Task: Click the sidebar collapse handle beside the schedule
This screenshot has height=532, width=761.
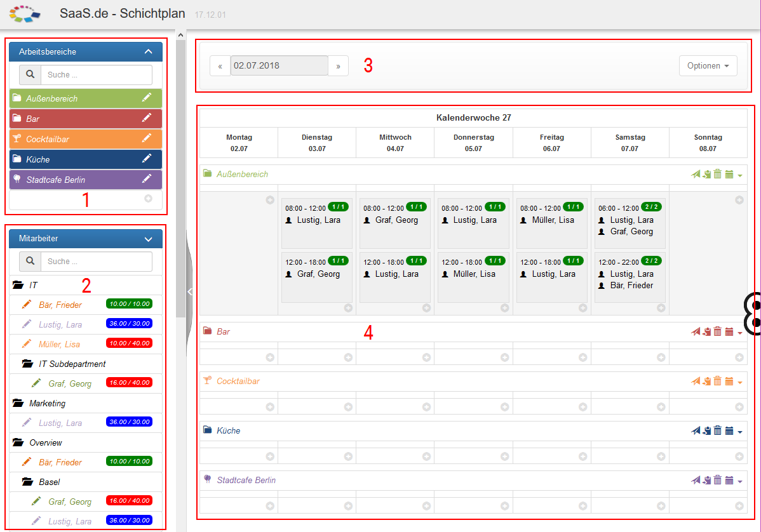Action: click(x=190, y=291)
